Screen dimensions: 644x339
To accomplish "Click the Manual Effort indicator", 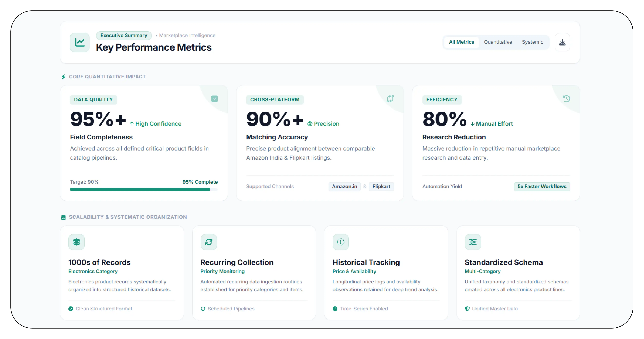I will 491,124.
